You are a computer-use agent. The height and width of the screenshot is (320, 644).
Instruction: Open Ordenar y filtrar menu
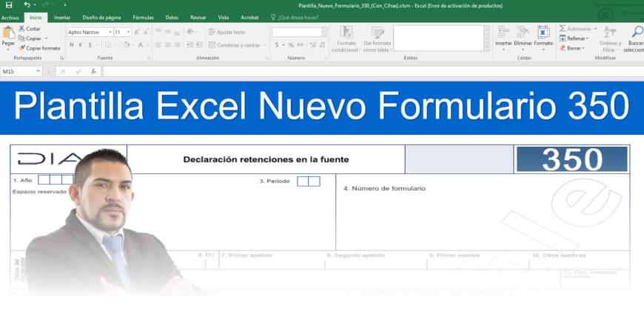[x=610, y=39]
